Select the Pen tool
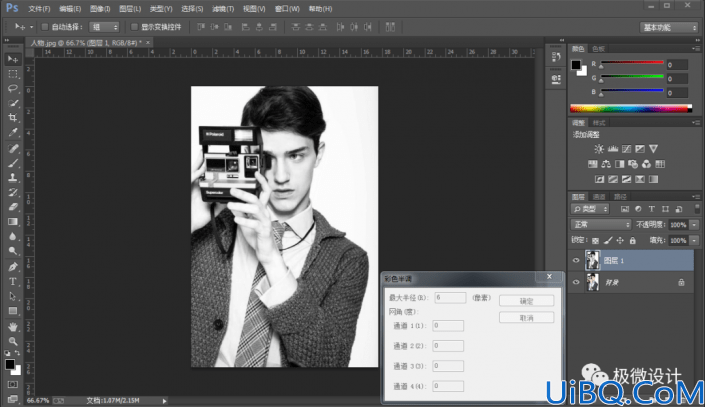 tap(13, 267)
